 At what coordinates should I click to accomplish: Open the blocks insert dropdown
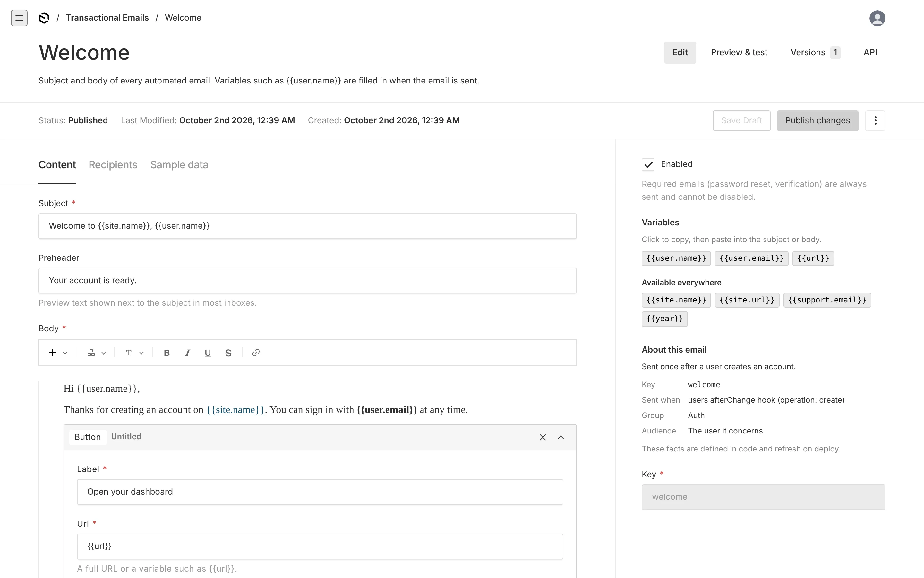pyautogui.click(x=96, y=353)
